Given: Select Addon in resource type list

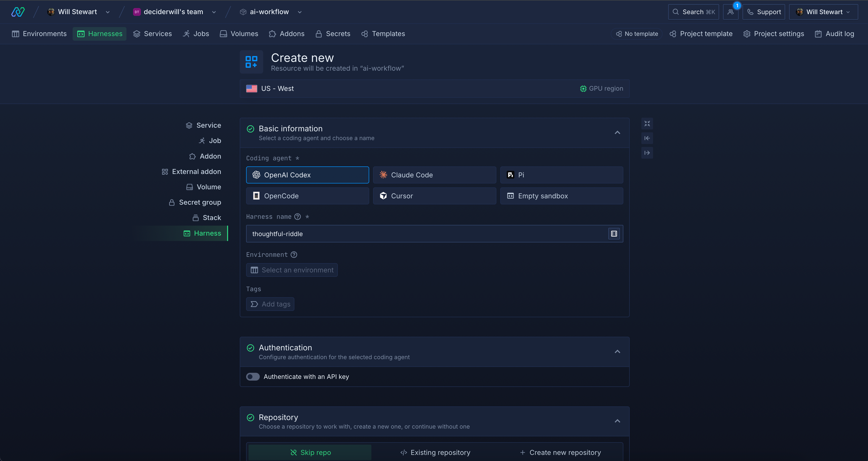Looking at the screenshot, I should point(205,156).
